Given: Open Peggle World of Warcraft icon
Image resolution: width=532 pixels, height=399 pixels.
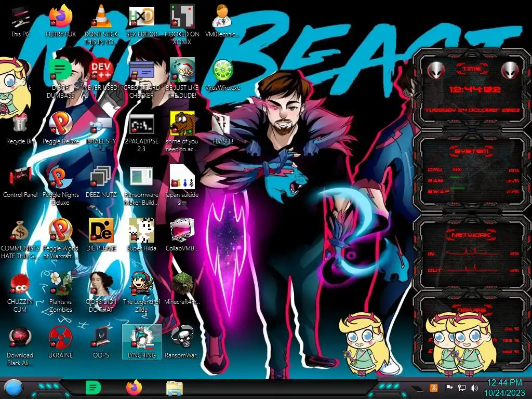Looking at the screenshot, I should [x=61, y=230].
